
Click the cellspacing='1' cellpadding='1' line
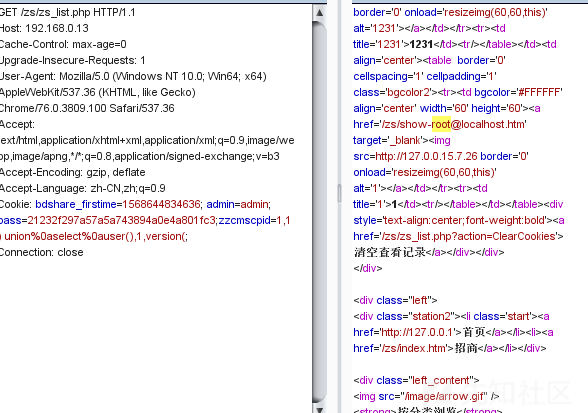(425, 77)
